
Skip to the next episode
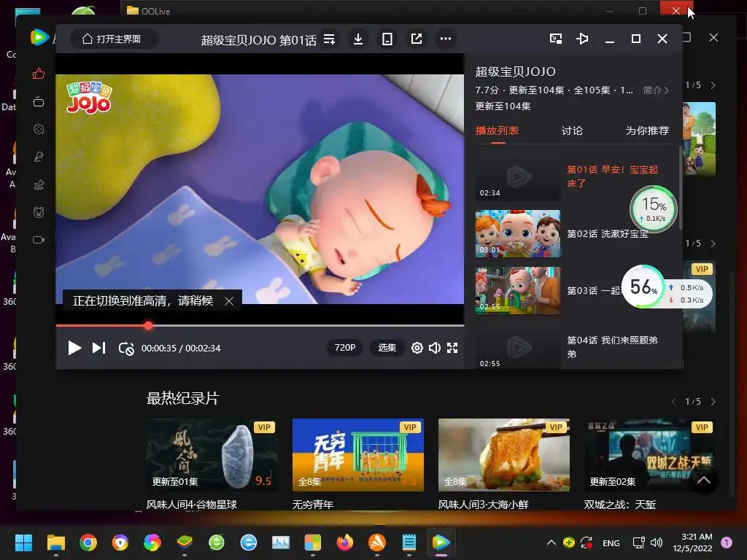coord(98,348)
